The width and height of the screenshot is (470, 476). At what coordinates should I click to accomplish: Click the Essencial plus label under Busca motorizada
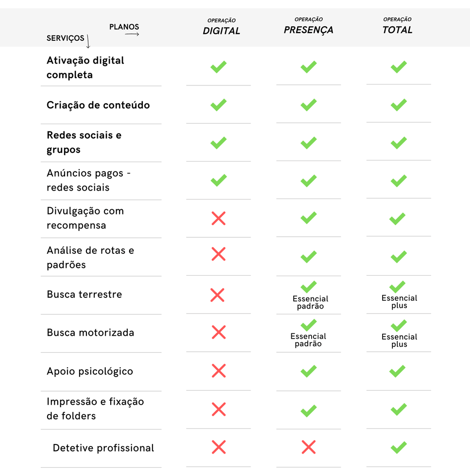pyautogui.click(x=399, y=341)
